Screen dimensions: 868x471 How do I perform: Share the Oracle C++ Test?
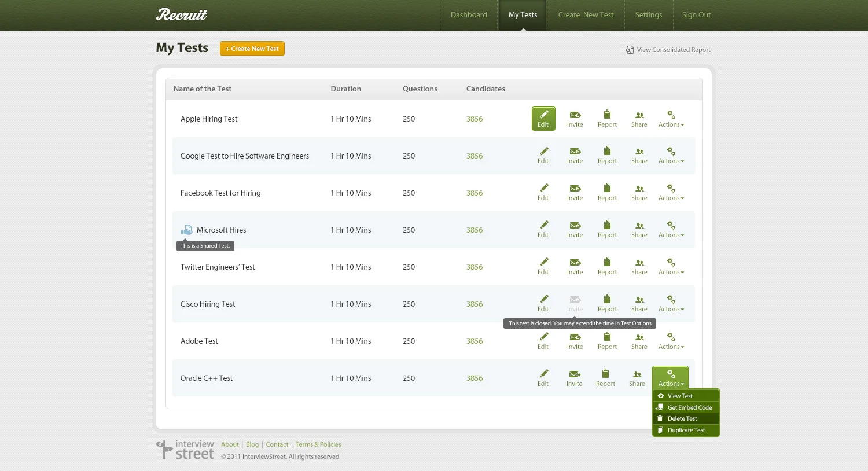pos(637,378)
